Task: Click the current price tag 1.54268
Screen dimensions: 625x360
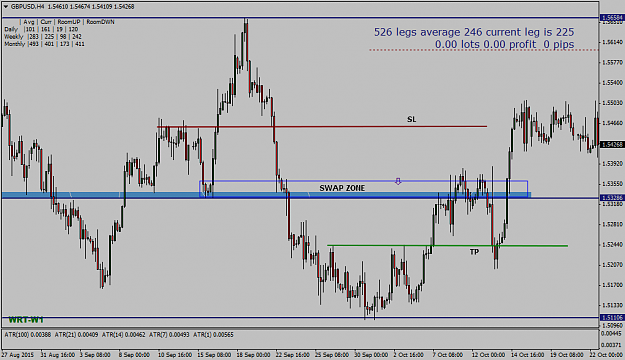Action: click(x=612, y=144)
